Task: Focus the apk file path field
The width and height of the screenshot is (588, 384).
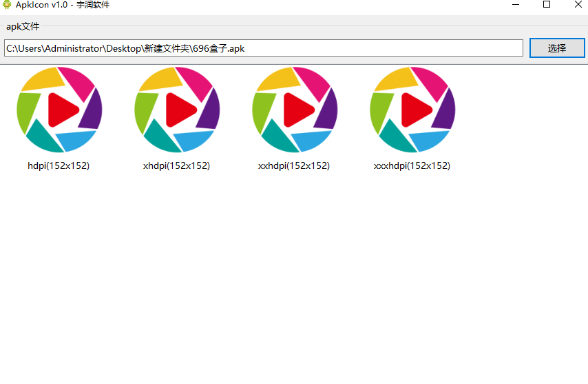Action: [x=264, y=48]
